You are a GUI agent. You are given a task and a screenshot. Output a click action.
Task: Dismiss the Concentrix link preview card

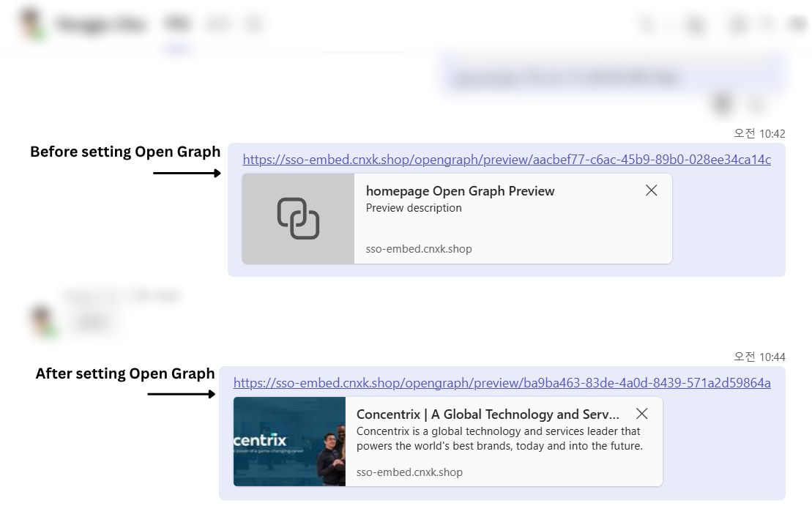tap(641, 414)
